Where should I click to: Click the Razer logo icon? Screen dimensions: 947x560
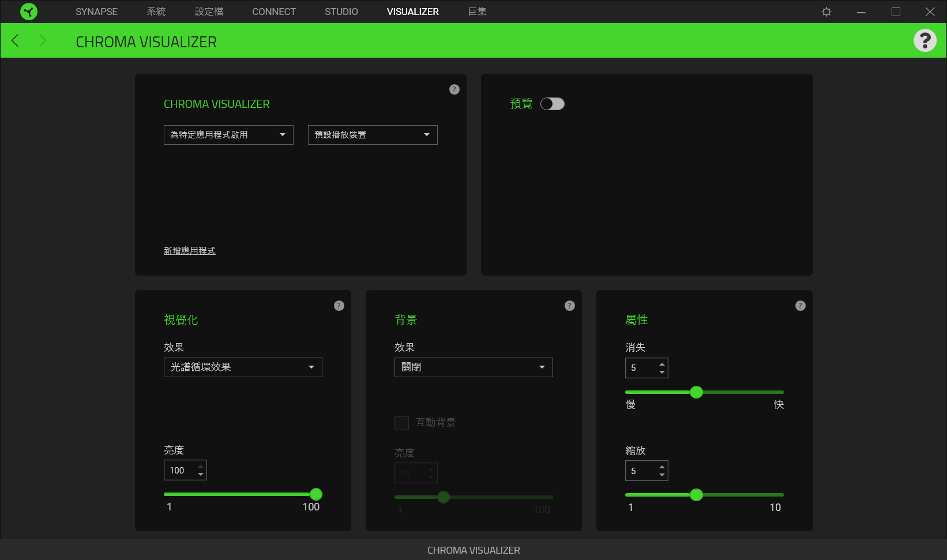click(28, 12)
